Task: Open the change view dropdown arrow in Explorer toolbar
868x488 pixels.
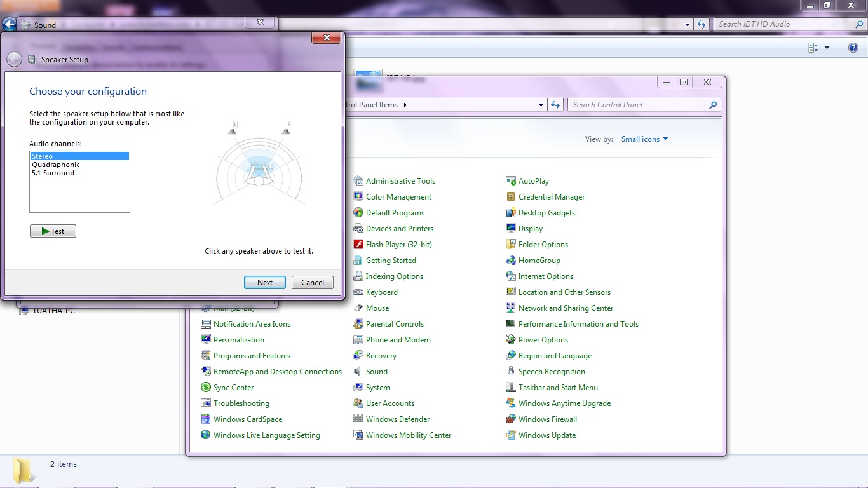Action: [x=827, y=48]
